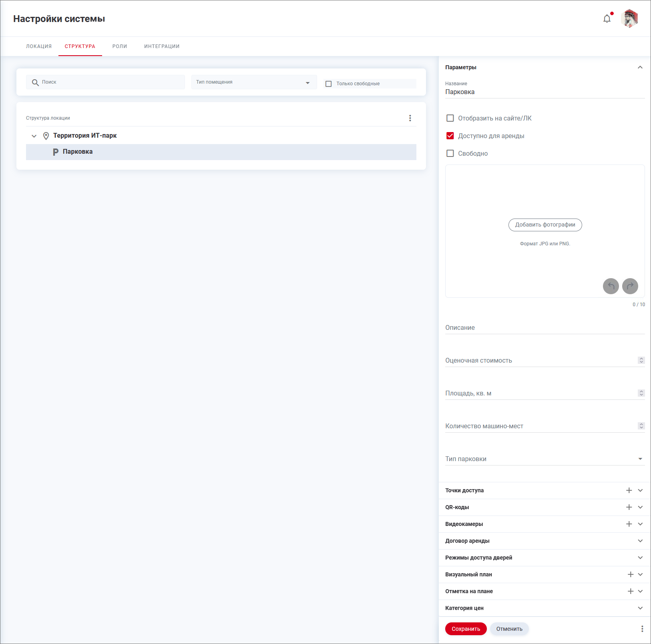Click into the Поиск search field
This screenshot has height=644, width=651.
pos(108,82)
